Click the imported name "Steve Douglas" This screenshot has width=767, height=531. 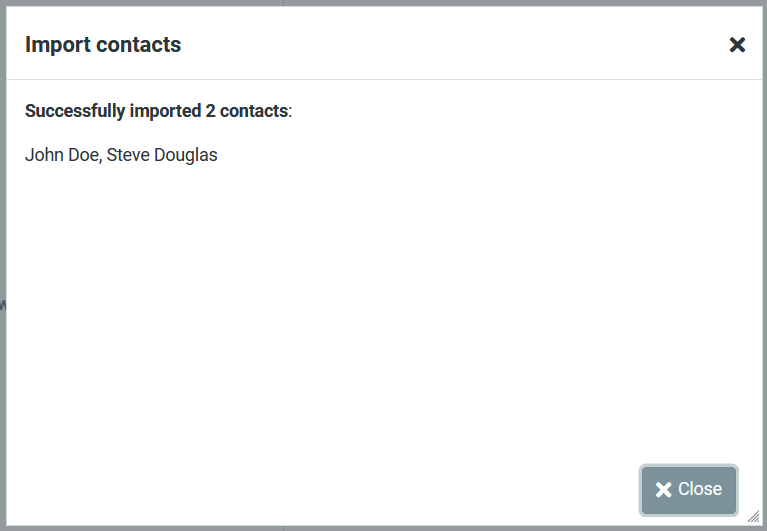(x=162, y=155)
